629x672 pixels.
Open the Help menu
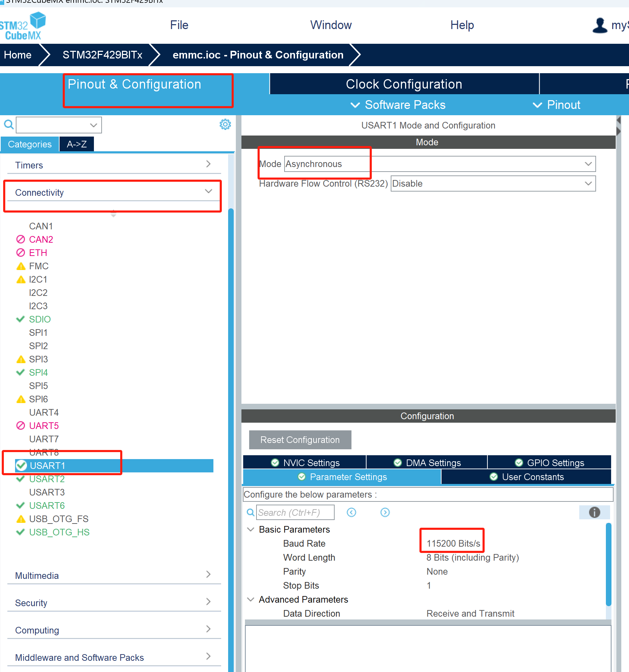click(462, 25)
